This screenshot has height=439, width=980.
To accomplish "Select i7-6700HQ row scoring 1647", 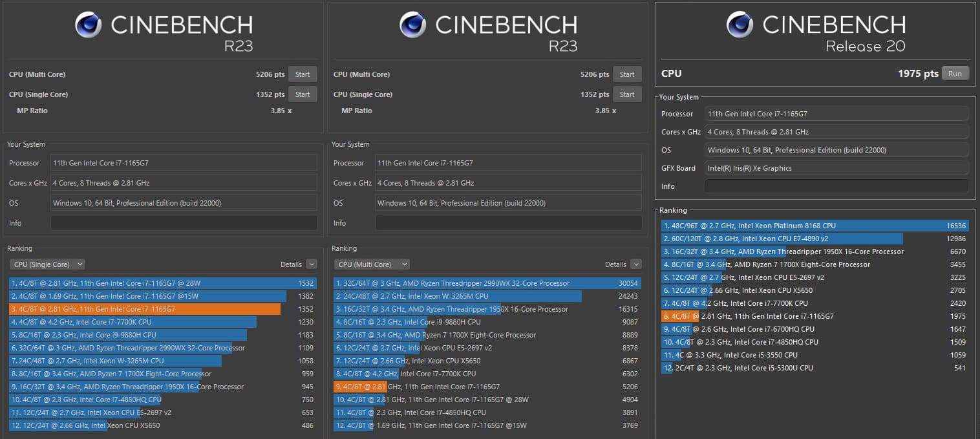I will 815,329.
